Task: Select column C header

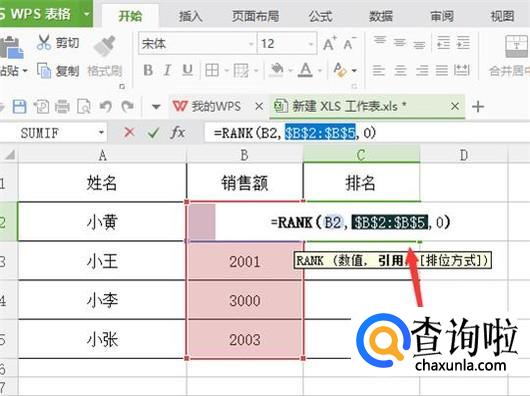Action: [361, 155]
